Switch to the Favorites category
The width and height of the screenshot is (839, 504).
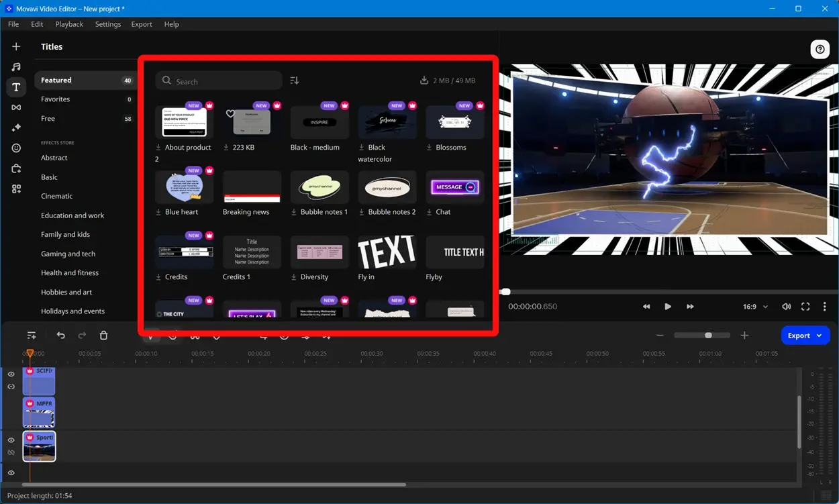pyautogui.click(x=56, y=99)
